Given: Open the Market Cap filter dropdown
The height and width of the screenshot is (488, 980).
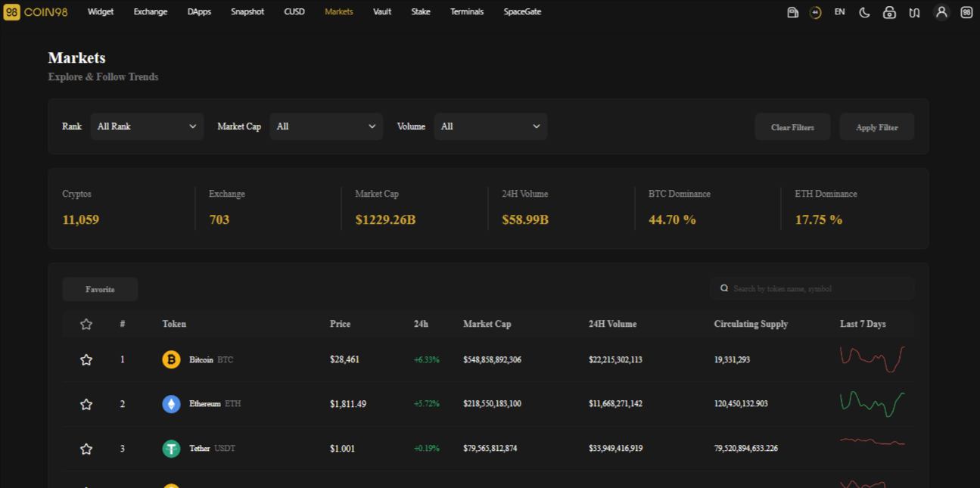Looking at the screenshot, I should [326, 126].
